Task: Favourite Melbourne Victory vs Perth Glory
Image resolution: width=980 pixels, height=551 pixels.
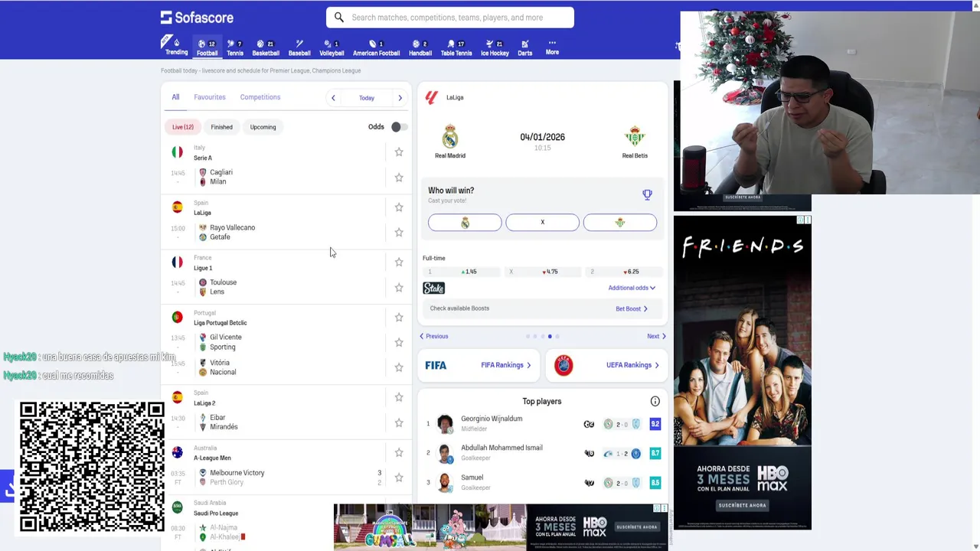Action: [399, 478]
